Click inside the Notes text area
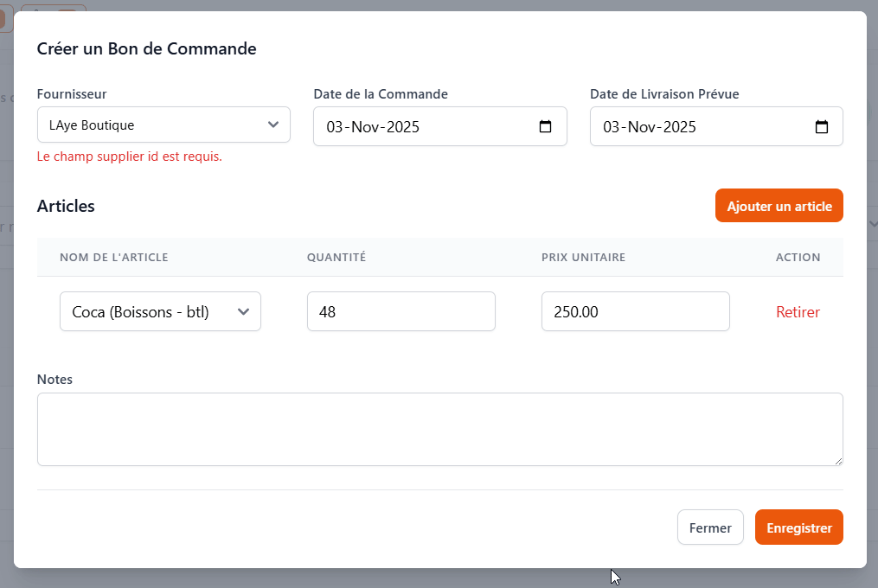Viewport: 878px width, 588px height. 439,429
